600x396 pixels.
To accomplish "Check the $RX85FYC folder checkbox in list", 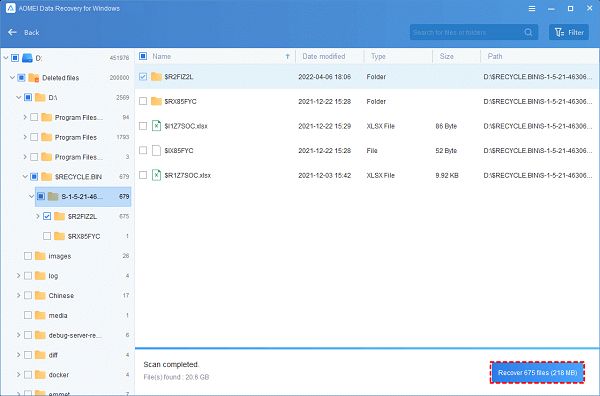I will (x=143, y=101).
